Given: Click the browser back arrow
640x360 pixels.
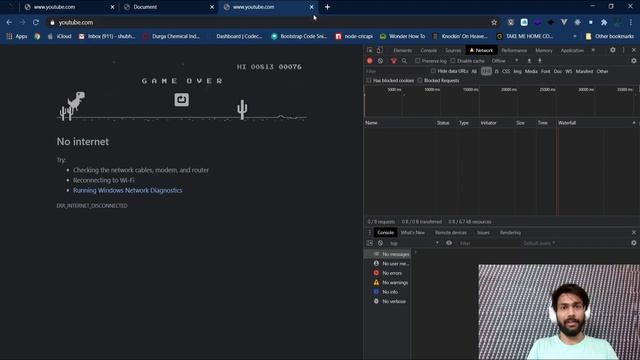Looking at the screenshot, I should tap(9, 22).
